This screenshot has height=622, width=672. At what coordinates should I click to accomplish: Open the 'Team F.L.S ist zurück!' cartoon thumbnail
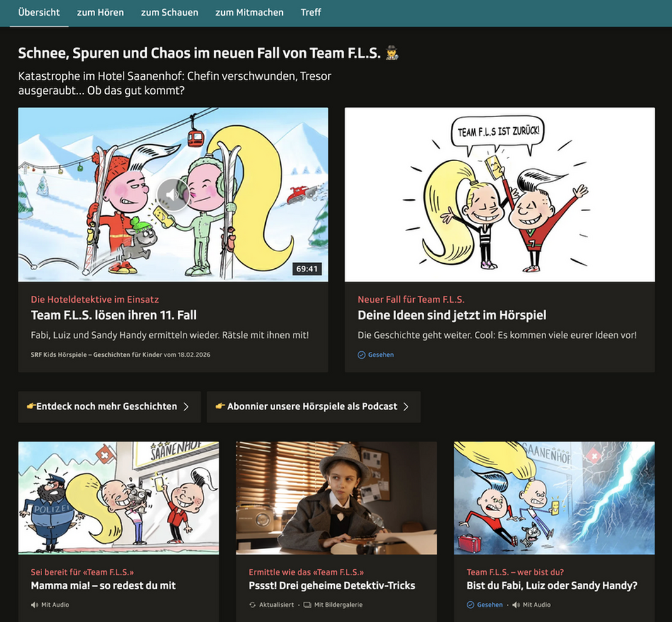coord(499,195)
